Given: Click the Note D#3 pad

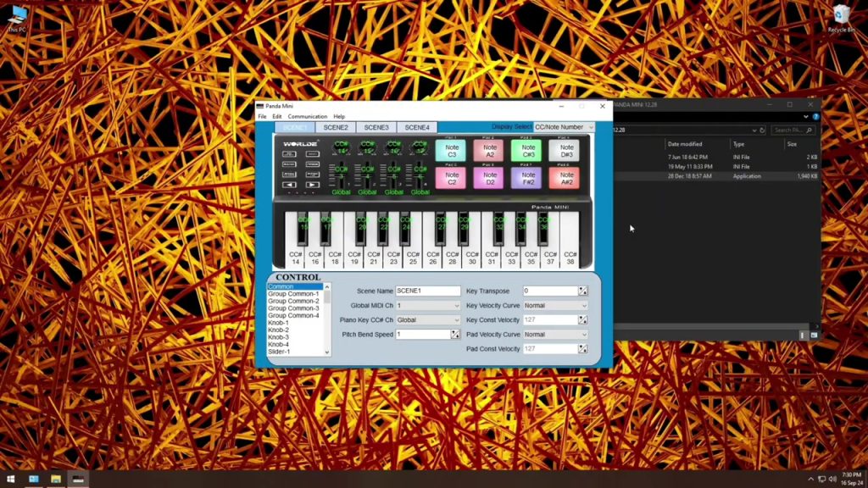Looking at the screenshot, I should (x=565, y=151).
